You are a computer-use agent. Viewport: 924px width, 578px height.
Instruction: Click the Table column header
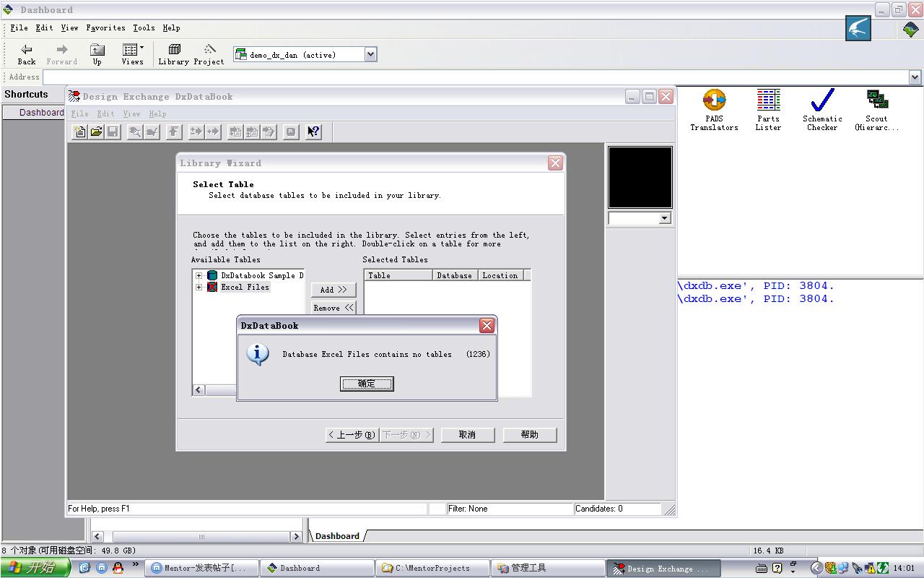point(398,275)
